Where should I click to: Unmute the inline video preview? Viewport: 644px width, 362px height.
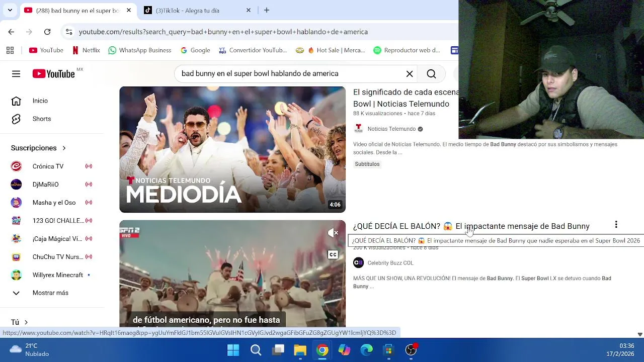(x=333, y=233)
